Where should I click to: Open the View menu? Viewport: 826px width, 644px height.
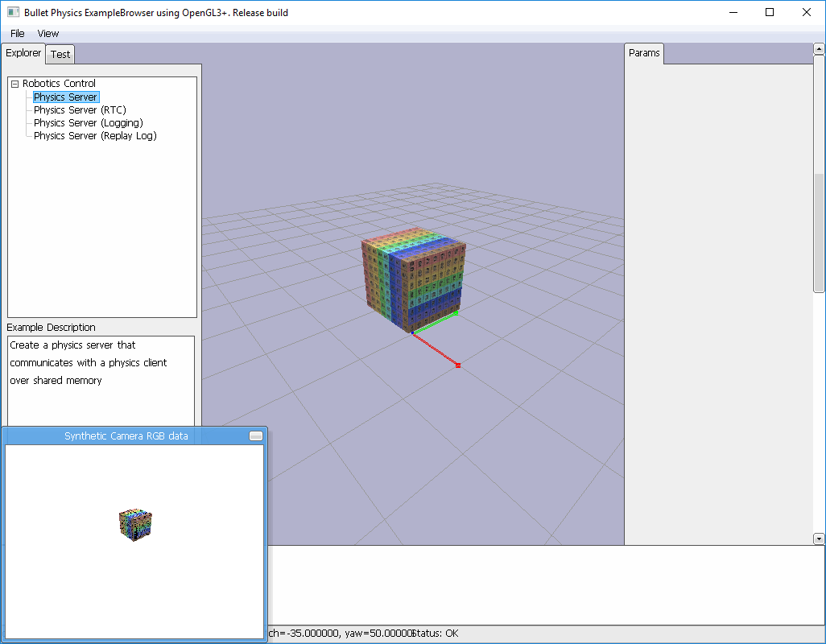[47, 33]
